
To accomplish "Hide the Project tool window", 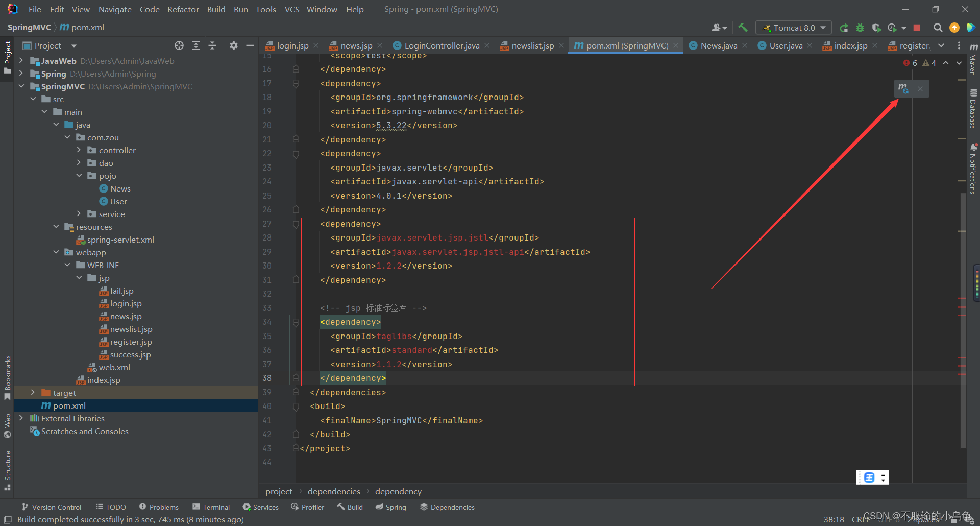I will pyautogui.click(x=250, y=45).
